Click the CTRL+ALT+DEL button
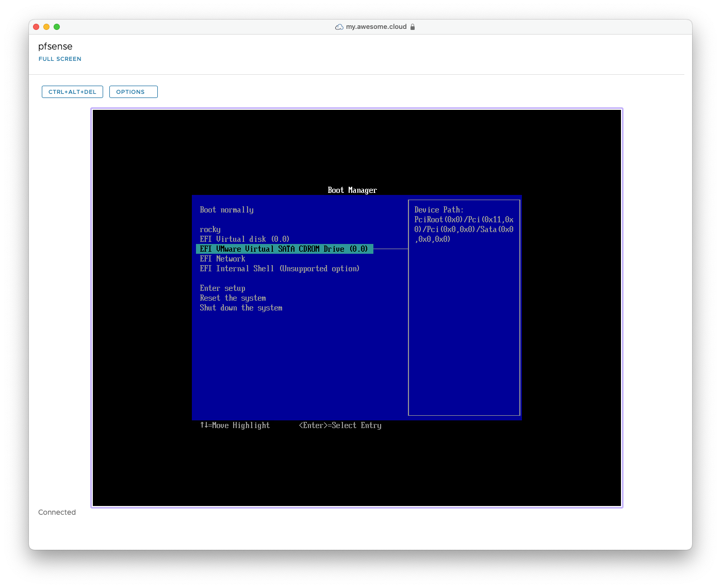Image resolution: width=721 pixels, height=588 pixels. click(72, 92)
